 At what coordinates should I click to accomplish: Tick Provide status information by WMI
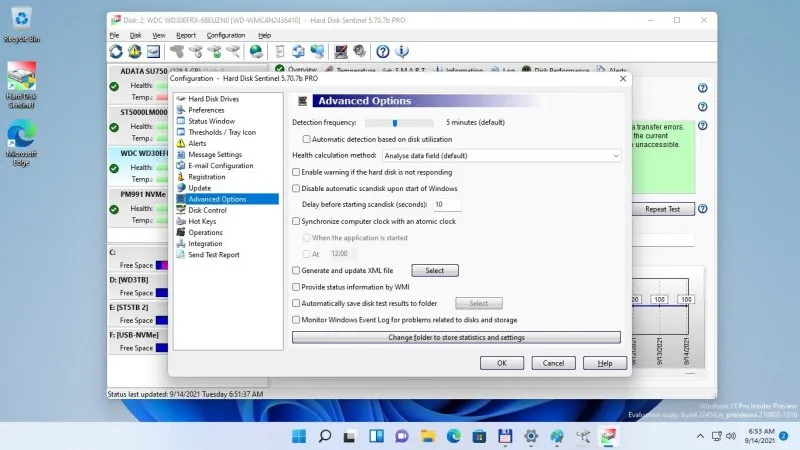[x=296, y=286]
